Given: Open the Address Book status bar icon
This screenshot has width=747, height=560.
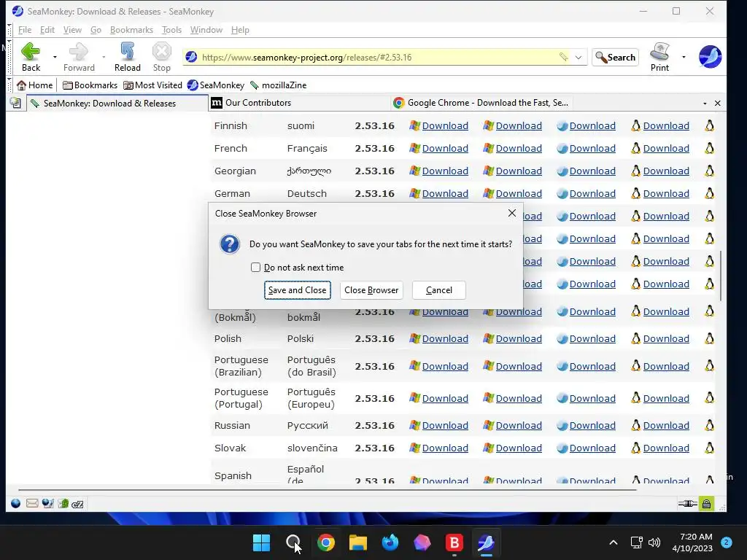Looking at the screenshot, I should click(63, 503).
